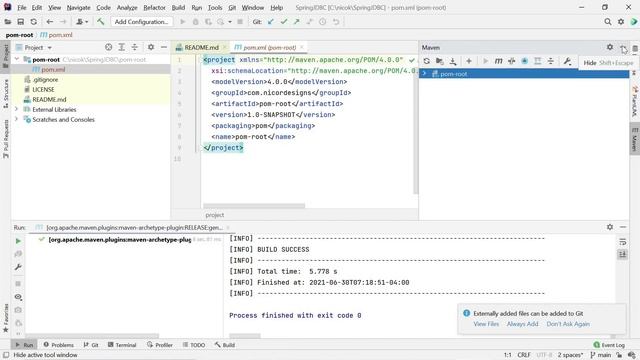Viewport: 640px width, 360px height.
Task: Close the pom.xml editor tab
Action: click(302, 47)
